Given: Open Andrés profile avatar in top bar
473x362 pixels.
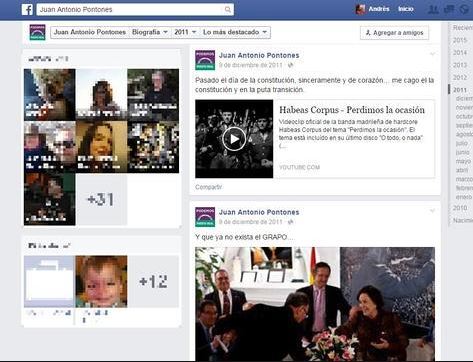Looking at the screenshot, I should 360,9.
